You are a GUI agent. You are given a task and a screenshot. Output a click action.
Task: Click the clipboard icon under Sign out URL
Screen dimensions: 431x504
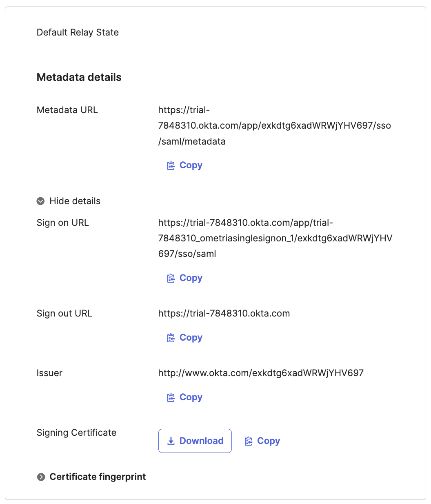[171, 338]
